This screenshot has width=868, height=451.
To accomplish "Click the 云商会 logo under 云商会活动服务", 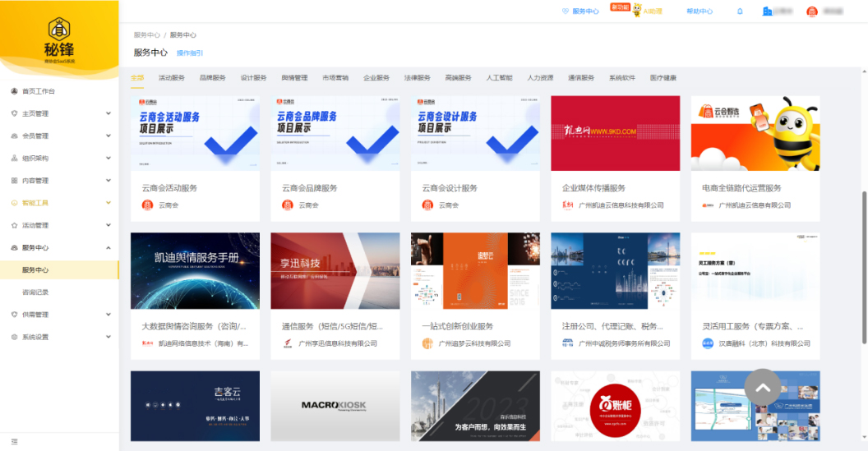I will (x=147, y=205).
